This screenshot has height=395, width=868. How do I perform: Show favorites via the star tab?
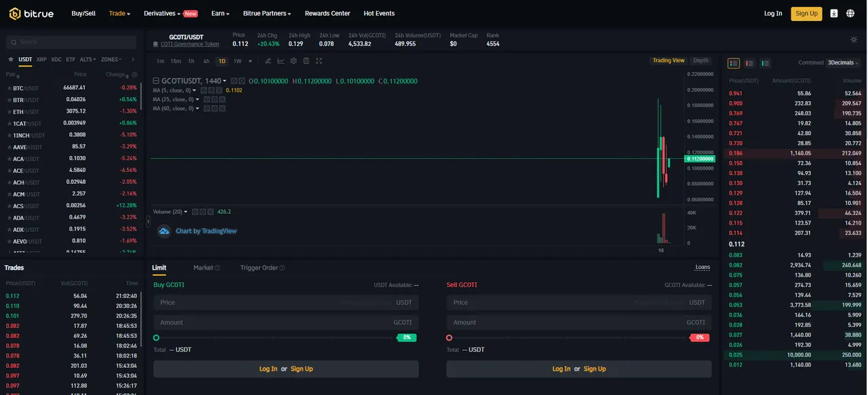(10, 60)
